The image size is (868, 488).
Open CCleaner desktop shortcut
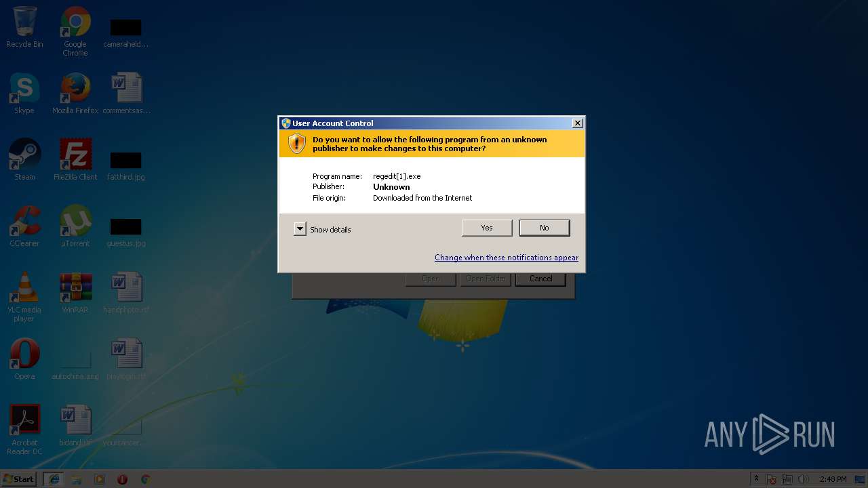pos(24,227)
